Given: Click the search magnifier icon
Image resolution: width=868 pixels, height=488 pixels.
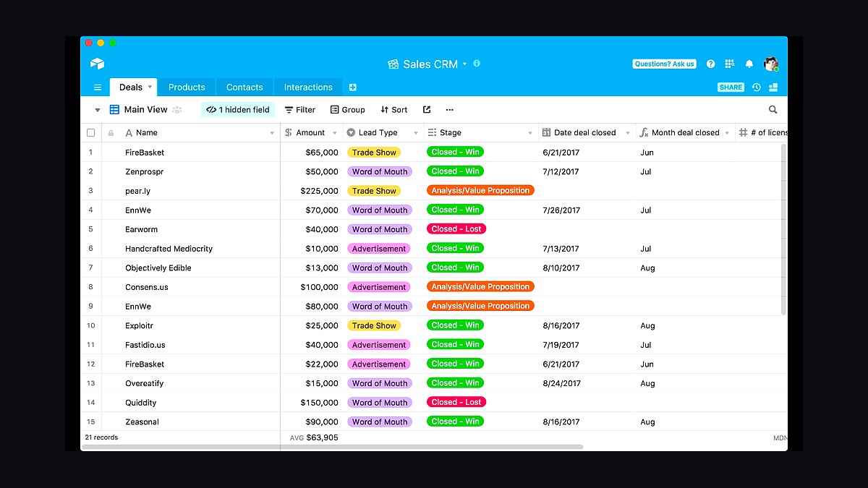Looking at the screenshot, I should tap(773, 110).
